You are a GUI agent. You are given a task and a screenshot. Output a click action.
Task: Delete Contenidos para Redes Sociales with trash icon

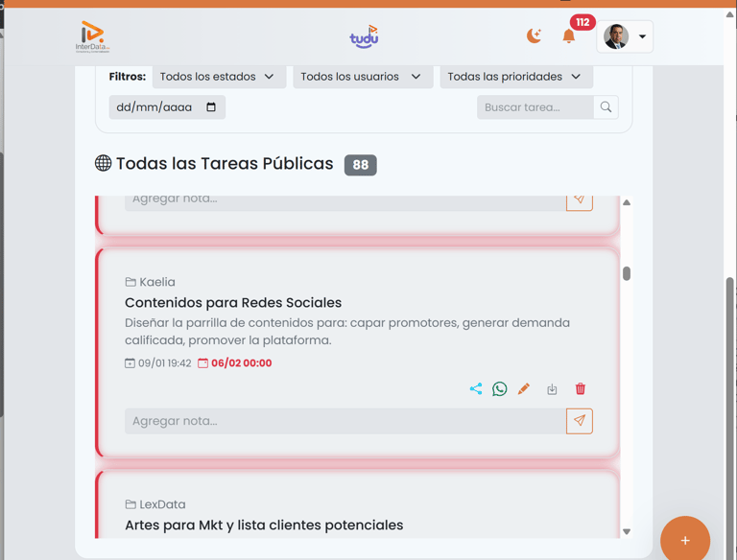tap(581, 388)
